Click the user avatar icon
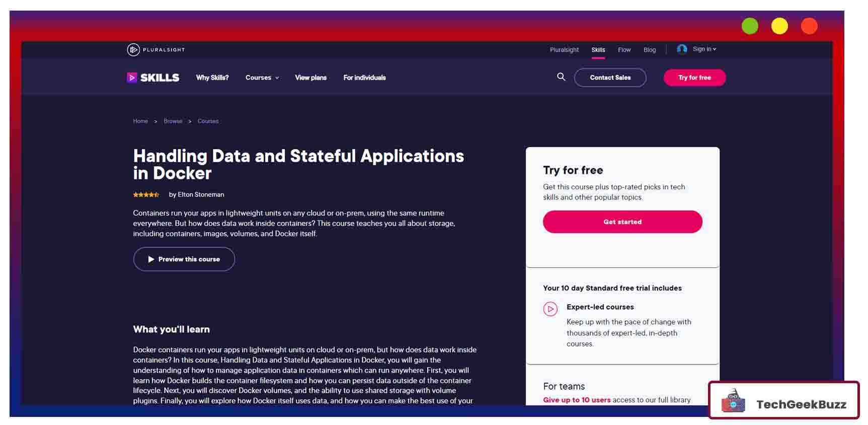868x425 pixels. pyautogui.click(x=682, y=49)
